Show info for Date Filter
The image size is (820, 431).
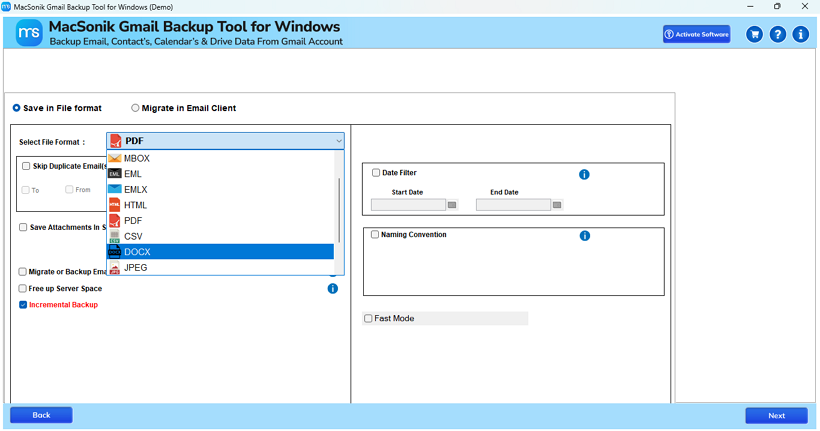click(584, 174)
